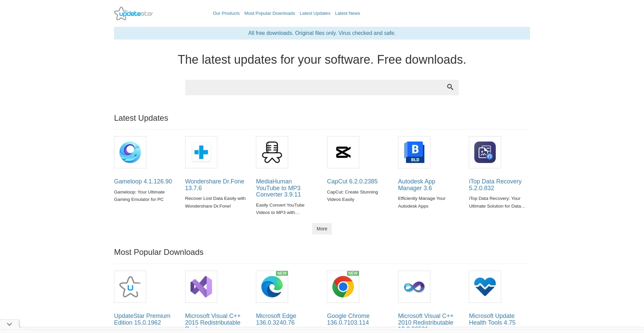Viewport: 644px width, 333px height.
Task: Open the Google Chrome icon
Action: coord(343,287)
